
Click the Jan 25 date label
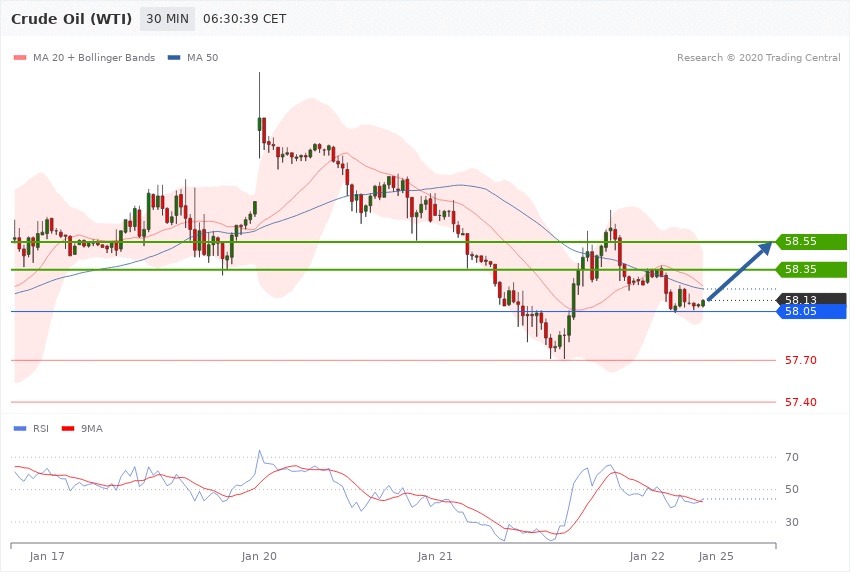(x=716, y=556)
